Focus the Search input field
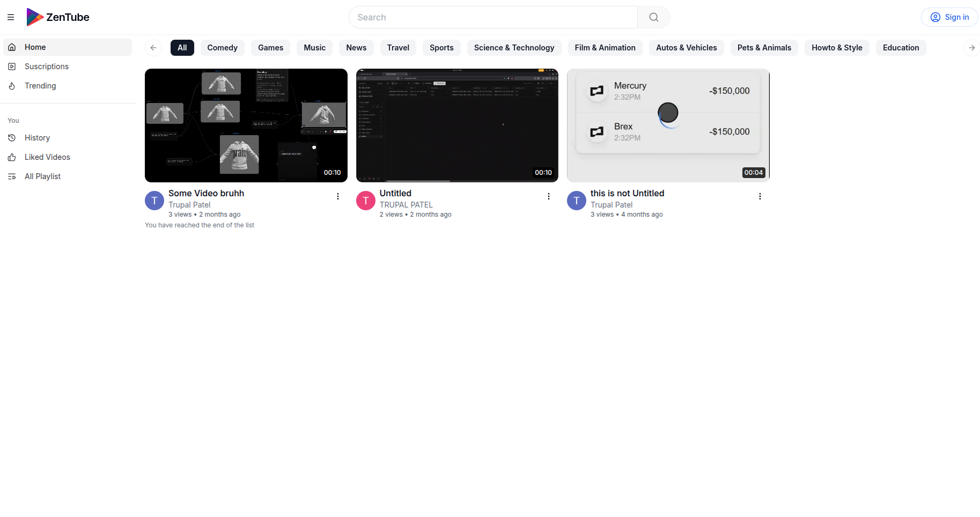This screenshot has height=517, width=980. [493, 17]
